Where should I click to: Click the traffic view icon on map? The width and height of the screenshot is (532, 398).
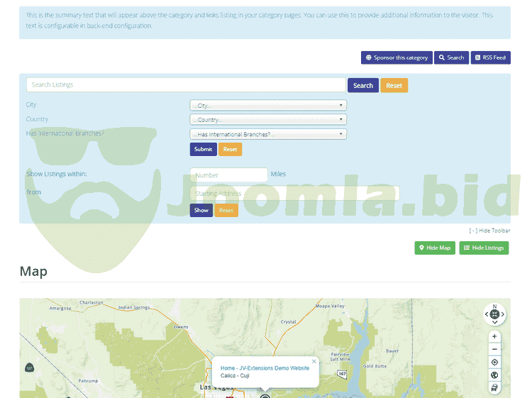click(x=494, y=387)
